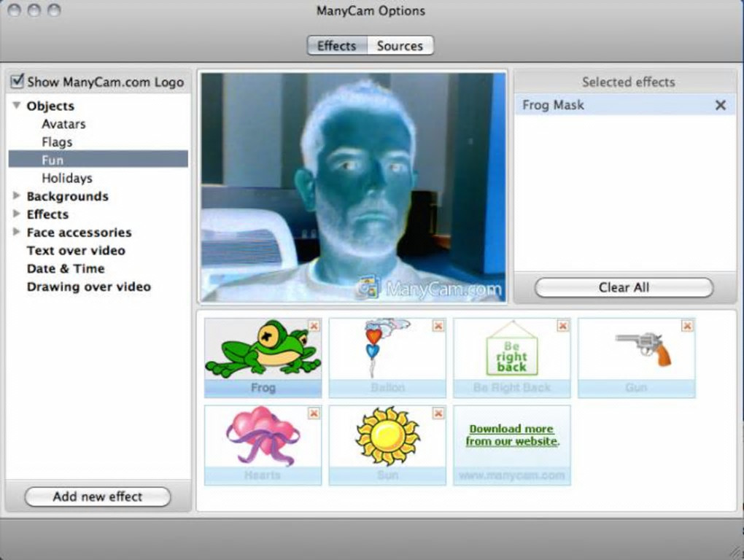
Task: Delete the Sun effect with its red X
Action: [438, 413]
